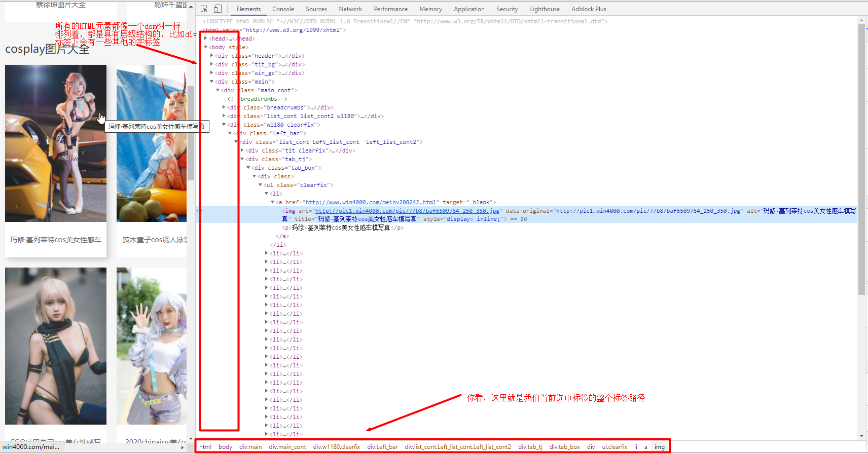Click the caption 茨木童子cos诱人泳装
Image resolution: width=868 pixels, height=454 pixels.
(x=155, y=240)
